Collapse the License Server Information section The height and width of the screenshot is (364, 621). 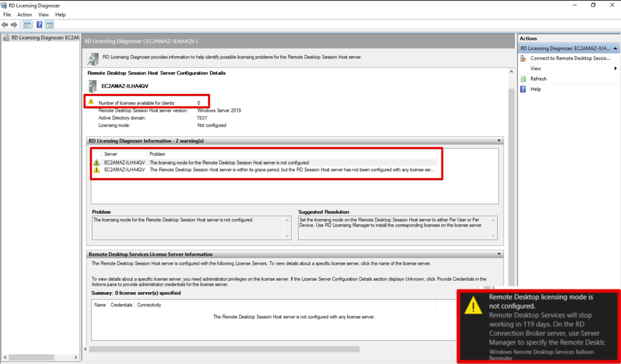(499, 254)
